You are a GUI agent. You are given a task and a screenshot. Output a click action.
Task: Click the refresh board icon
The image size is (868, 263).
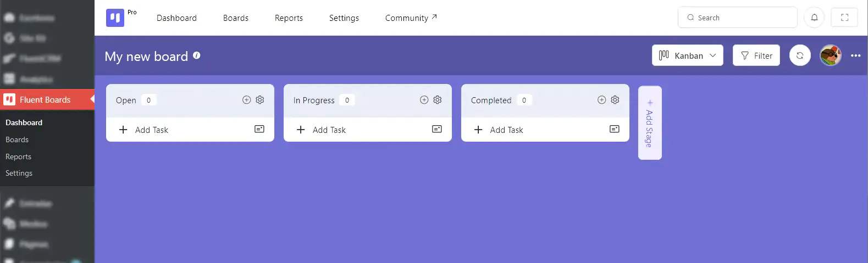point(800,55)
